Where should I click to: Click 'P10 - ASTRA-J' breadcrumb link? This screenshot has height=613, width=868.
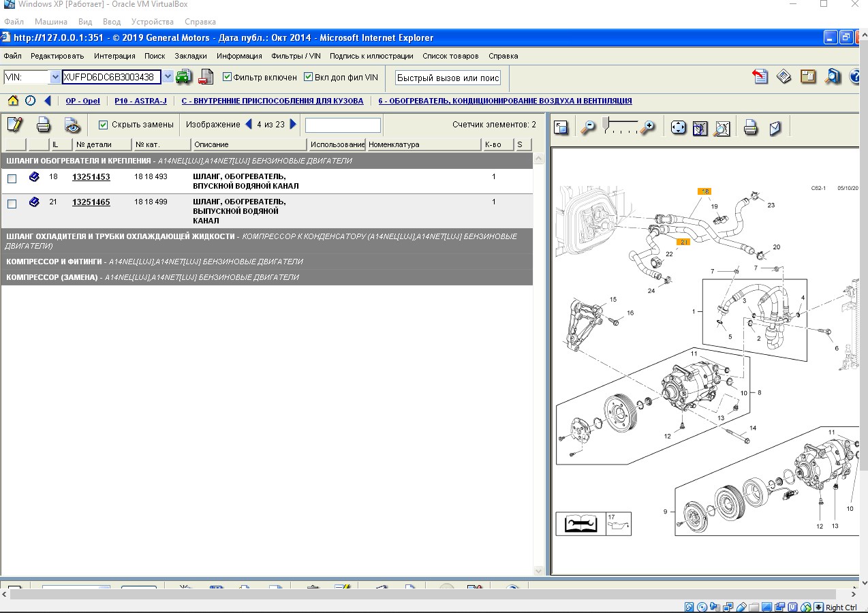[140, 101]
